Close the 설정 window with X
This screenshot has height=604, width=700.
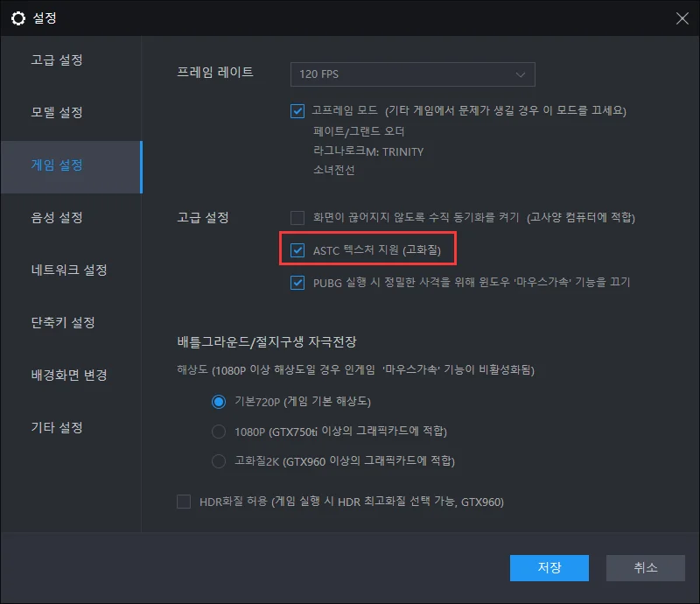[682, 18]
